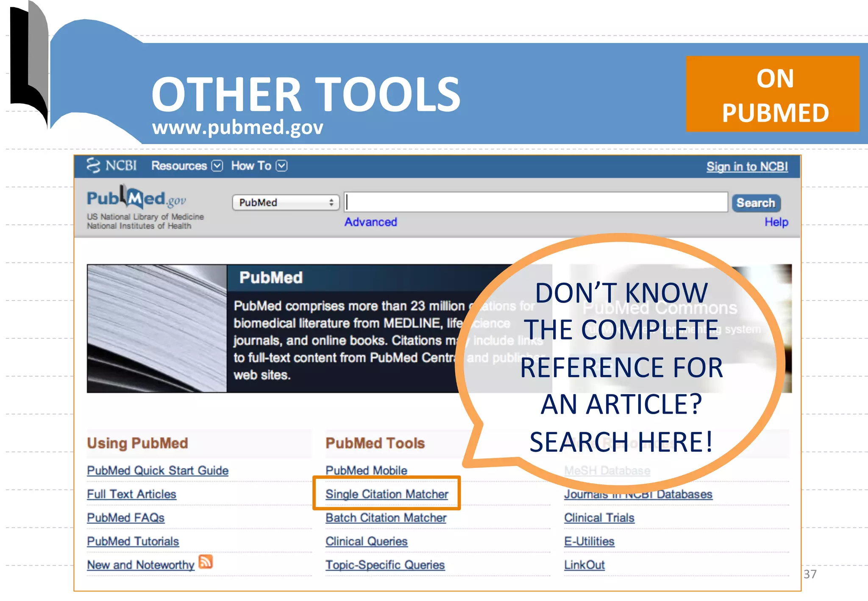
Task: Open Topic-Specific Queries link
Action: coord(385,565)
